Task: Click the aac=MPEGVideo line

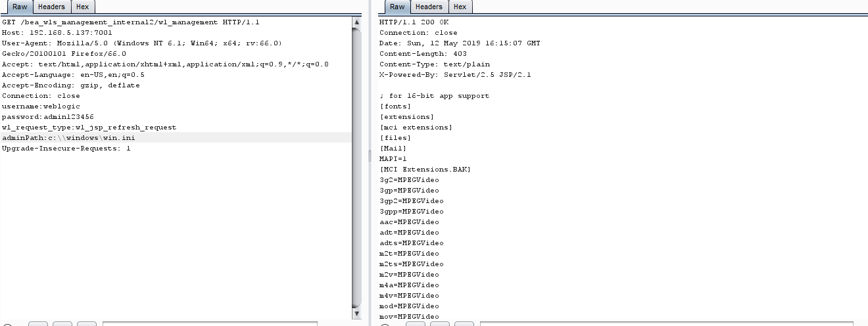Action: pyautogui.click(x=409, y=221)
